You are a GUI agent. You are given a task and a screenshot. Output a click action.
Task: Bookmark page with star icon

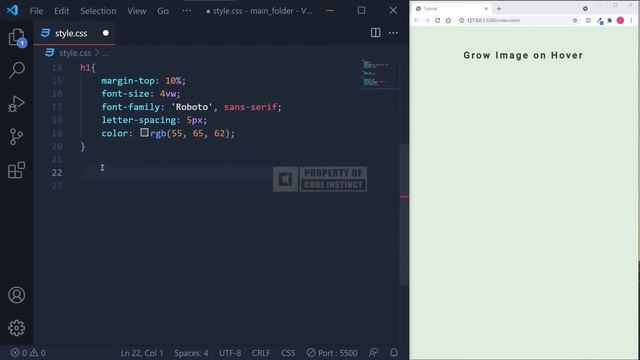click(x=575, y=20)
